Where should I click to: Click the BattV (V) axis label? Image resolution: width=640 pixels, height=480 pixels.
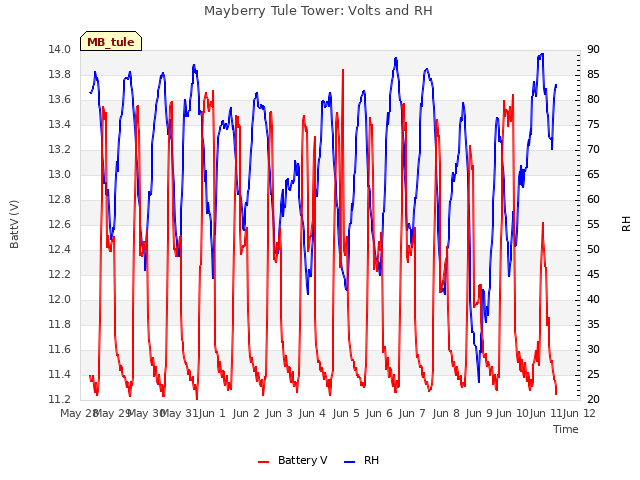coord(14,224)
